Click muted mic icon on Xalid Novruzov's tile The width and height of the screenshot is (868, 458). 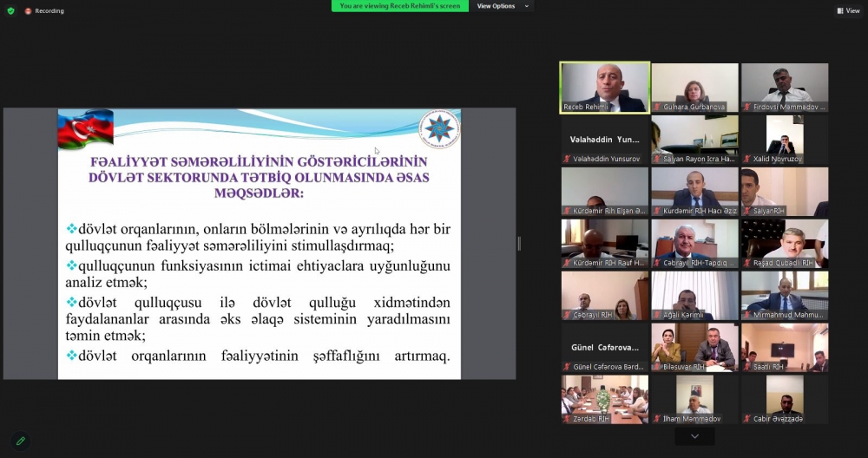[x=747, y=159]
